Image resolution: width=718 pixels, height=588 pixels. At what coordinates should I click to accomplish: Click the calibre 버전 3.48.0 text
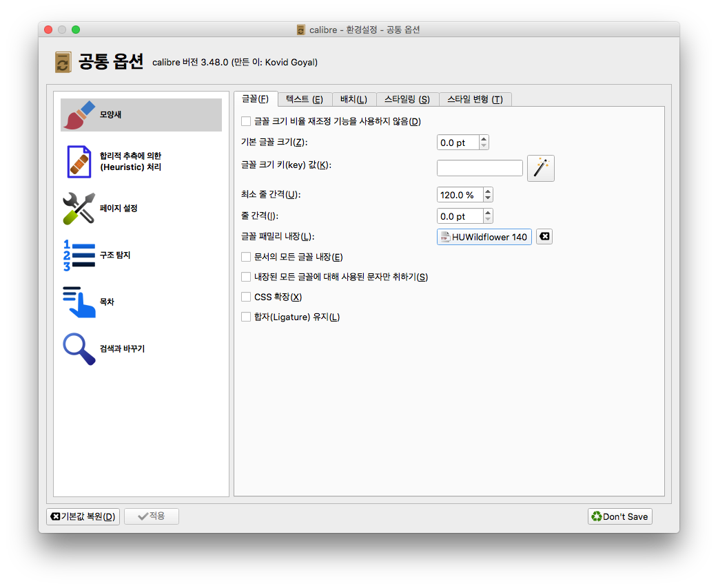pyautogui.click(x=235, y=62)
